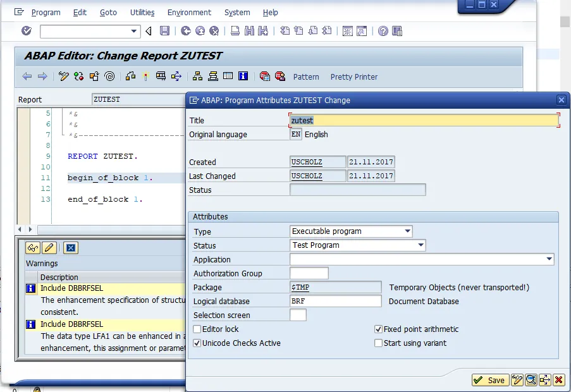This screenshot has width=571, height=392.
Task: Open the Goto menu
Action: [x=108, y=13]
